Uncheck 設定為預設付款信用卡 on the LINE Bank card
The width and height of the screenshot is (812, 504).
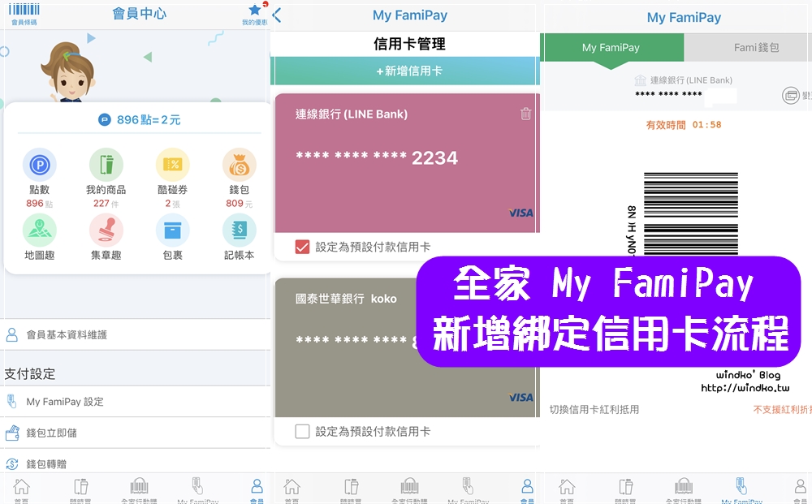pos(303,248)
